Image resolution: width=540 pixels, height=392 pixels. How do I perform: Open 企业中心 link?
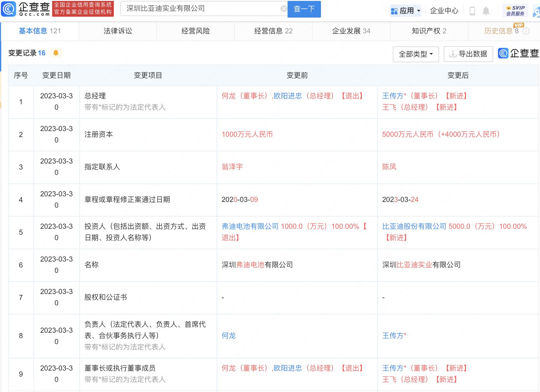444,11
